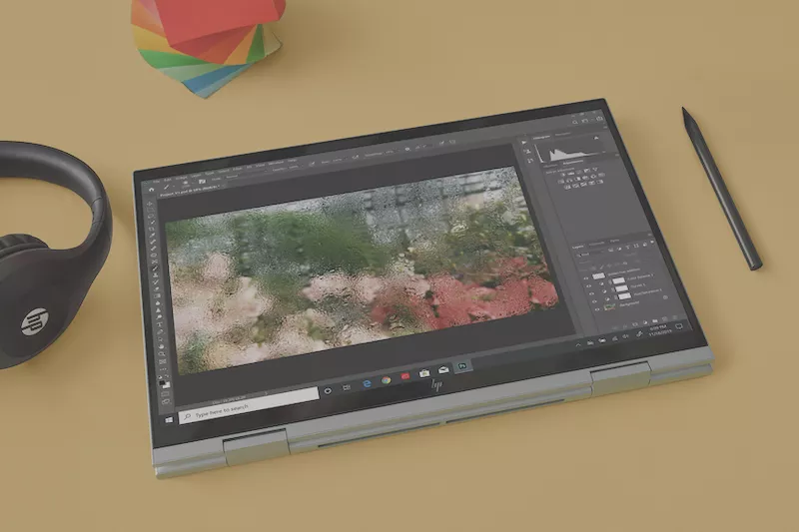Screen dimensions: 799x532
Task: Open Microsoft Store from taskbar
Action: [x=424, y=373]
